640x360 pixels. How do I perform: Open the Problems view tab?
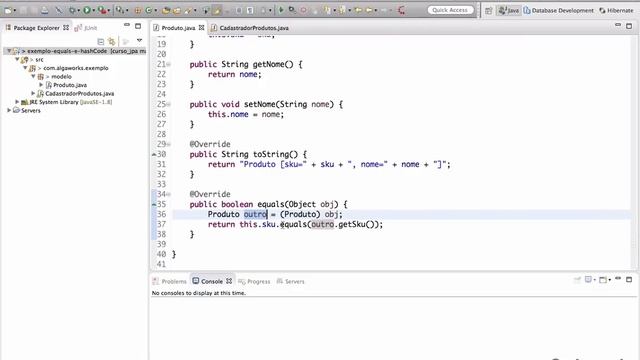[x=169, y=281]
